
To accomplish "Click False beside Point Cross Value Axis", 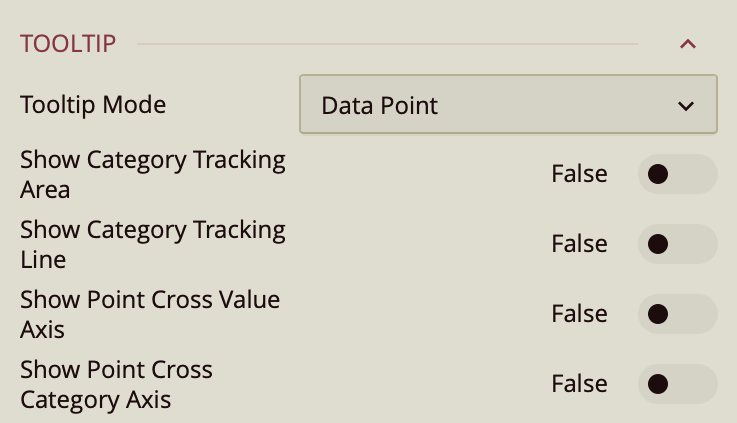I will click(x=579, y=314).
